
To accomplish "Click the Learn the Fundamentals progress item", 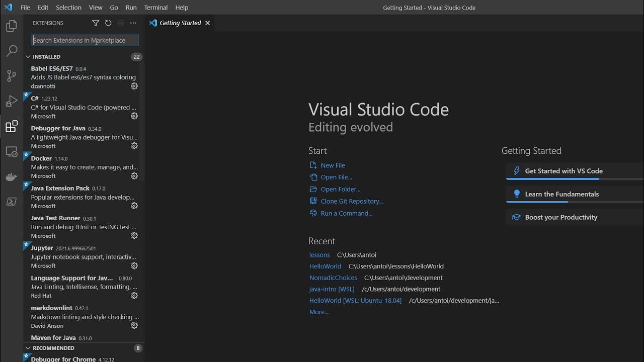I will click(561, 194).
